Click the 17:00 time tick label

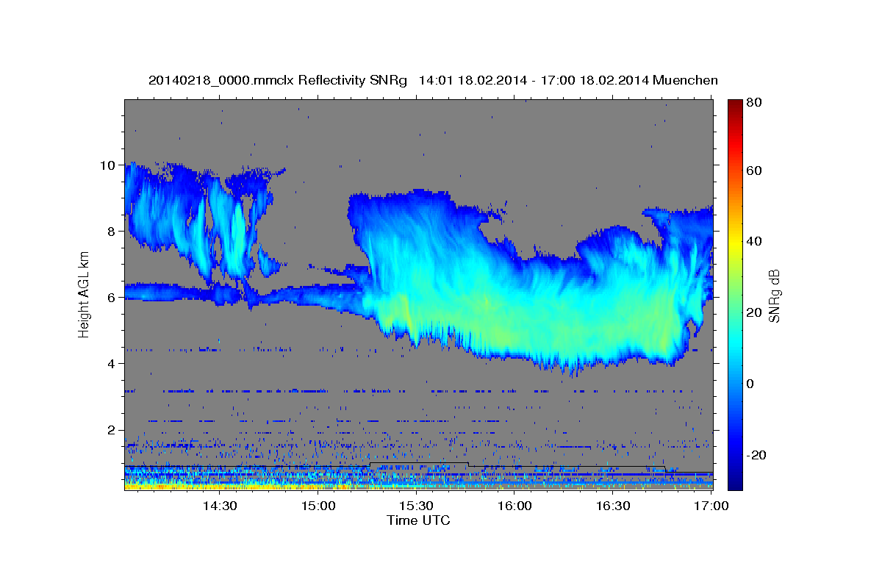coord(711,506)
